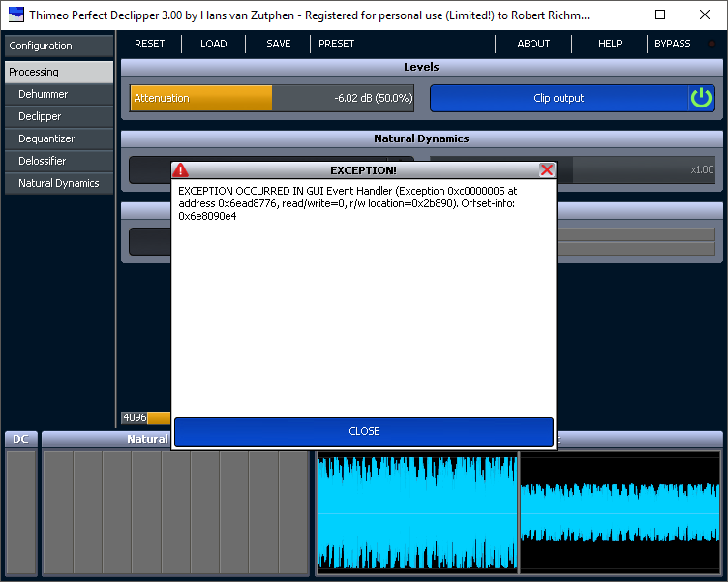Toggle the Clip output power icon
The image size is (728, 582).
[701, 98]
